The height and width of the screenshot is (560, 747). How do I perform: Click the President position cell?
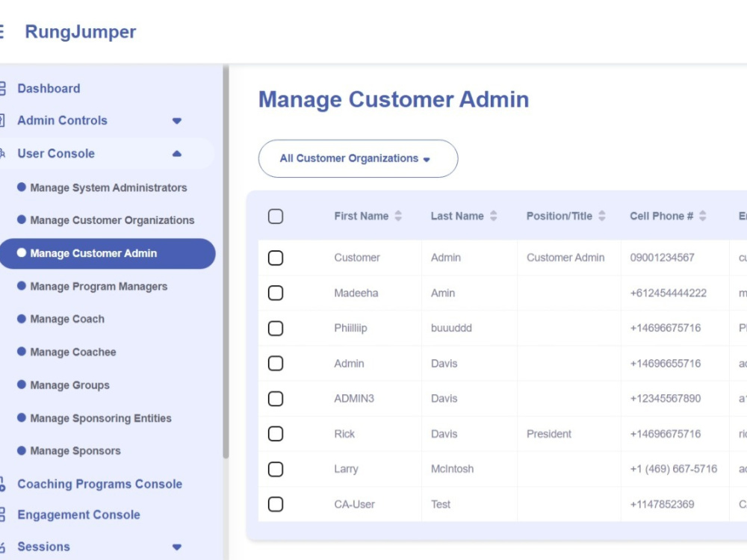tap(549, 434)
